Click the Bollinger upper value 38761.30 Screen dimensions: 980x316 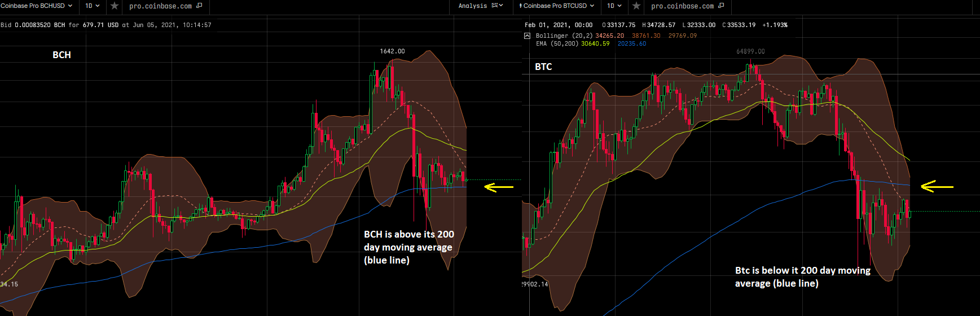click(646, 36)
